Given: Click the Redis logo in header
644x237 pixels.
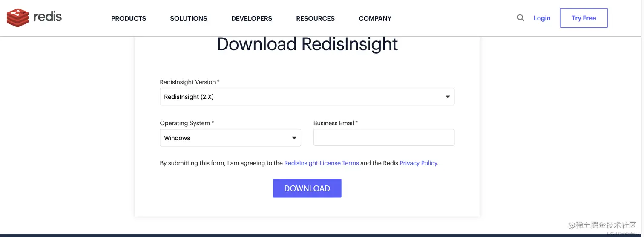Looking at the screenshot, I should [34, 17].
